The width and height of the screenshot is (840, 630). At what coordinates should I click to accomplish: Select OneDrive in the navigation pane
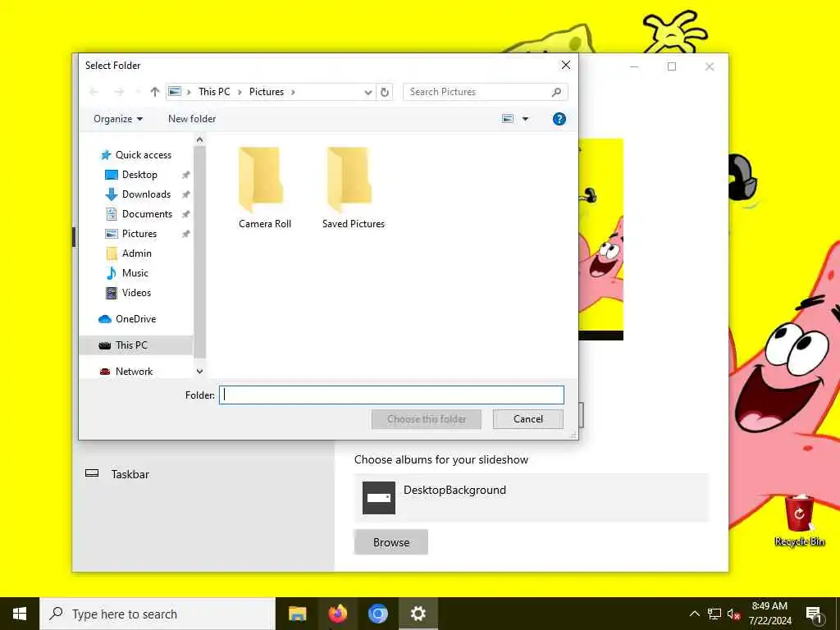click(x=135, y=319)
